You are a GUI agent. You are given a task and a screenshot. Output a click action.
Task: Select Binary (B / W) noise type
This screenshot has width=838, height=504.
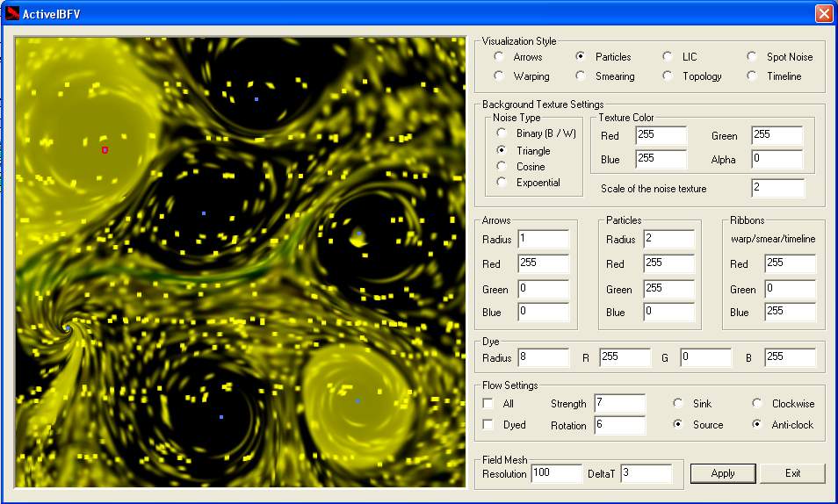click(x=502, y=133)
